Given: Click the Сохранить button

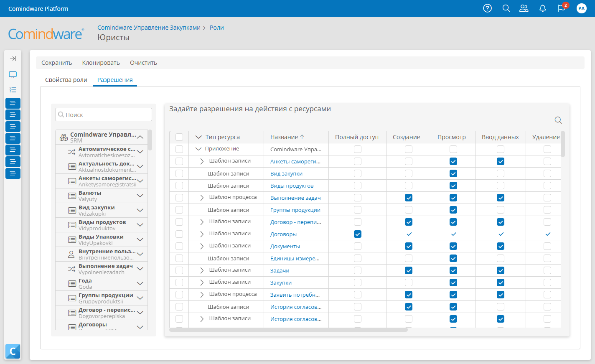Looking at the screenshot, I should pos(56,63).
